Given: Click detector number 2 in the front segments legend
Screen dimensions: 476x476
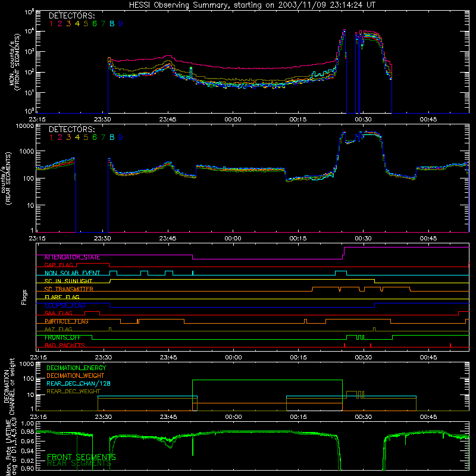Looking at the screenshot, I should tap(60, 24).
